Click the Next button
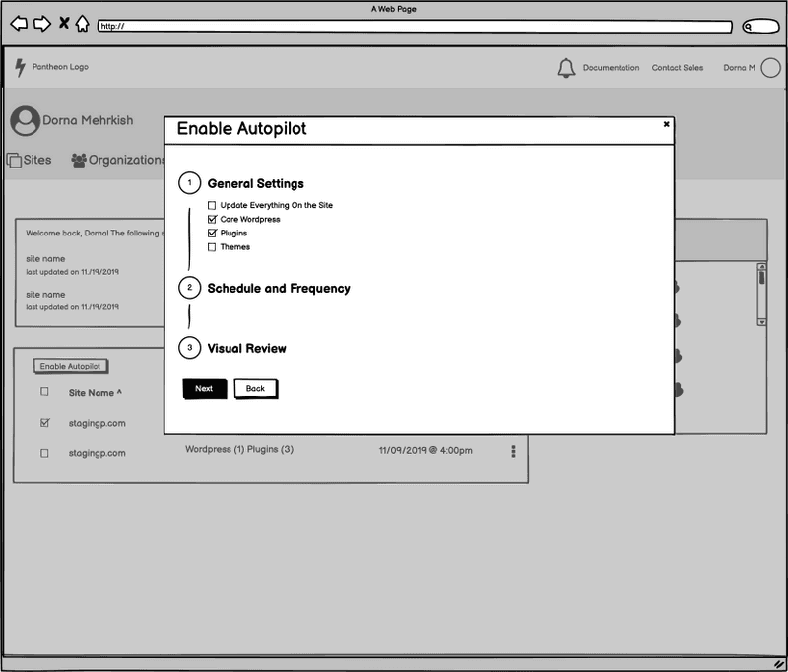The image size is (788, 672). pyautogui.click(x=205, y=389)
